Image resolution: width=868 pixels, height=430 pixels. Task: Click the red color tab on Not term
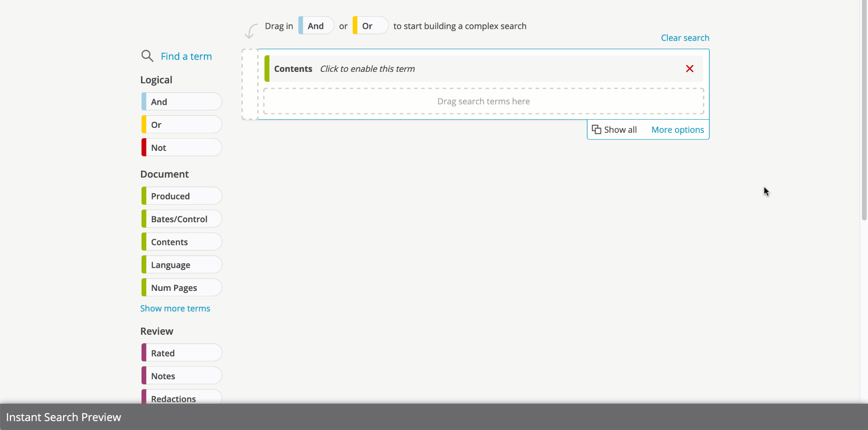[144, 148]
